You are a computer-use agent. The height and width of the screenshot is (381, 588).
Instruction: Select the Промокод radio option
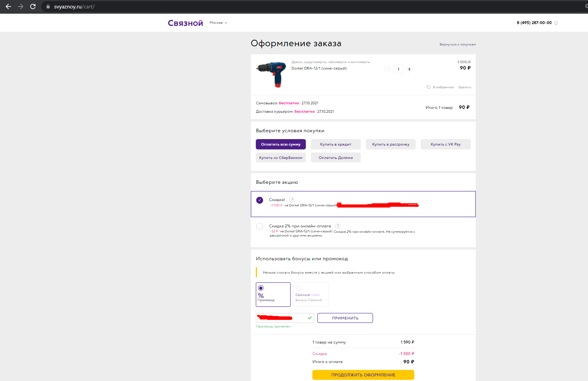(x=261, y=288)
